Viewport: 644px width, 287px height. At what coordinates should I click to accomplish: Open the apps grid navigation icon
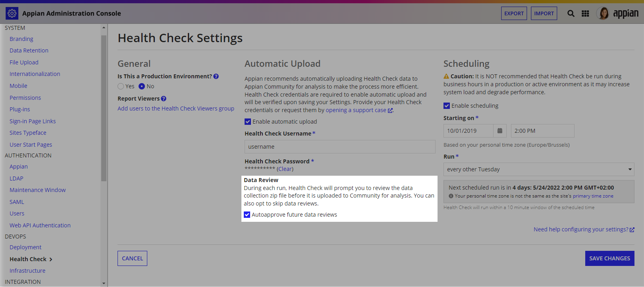click(585, 14)
